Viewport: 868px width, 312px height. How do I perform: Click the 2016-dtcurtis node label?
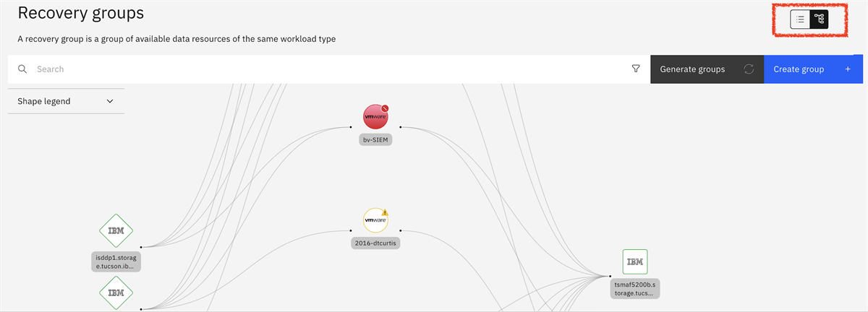[x=376, y=243]
